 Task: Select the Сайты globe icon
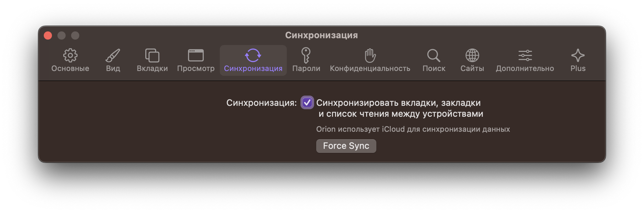point(472,55)
